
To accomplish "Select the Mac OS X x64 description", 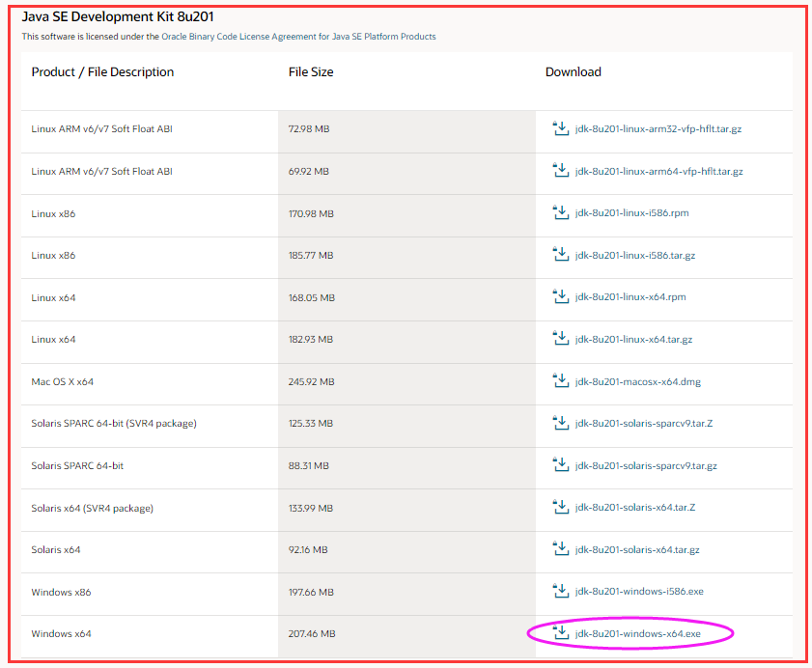I will [62, 381].
